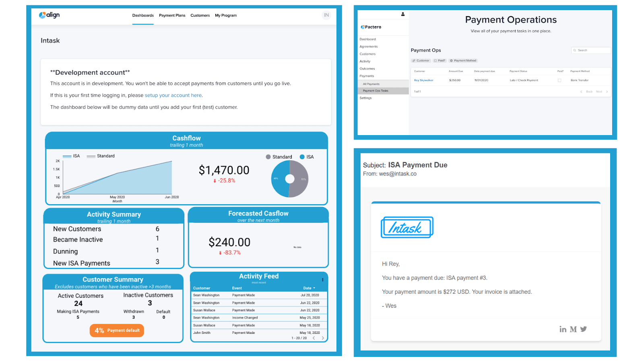Click the next chevron in the Payment Ops table
The width and height of the screenshot is (644, 362).
pyautogui.click(x=607, y=92)
